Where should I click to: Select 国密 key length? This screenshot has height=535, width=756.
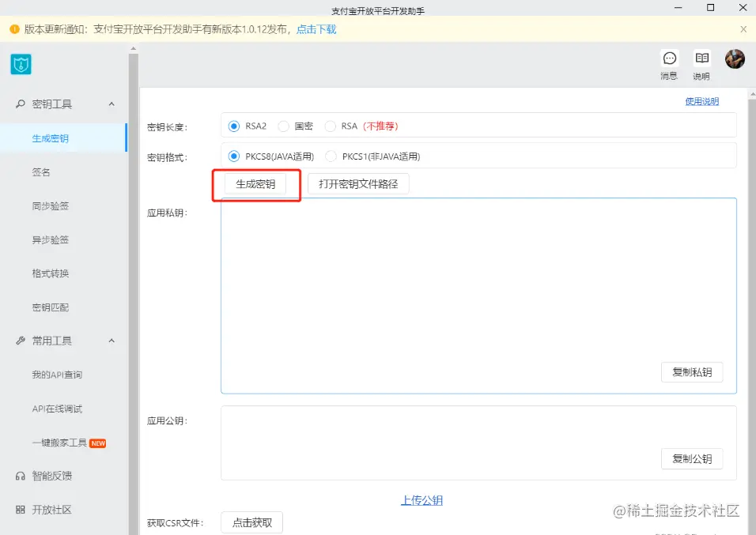283,126
